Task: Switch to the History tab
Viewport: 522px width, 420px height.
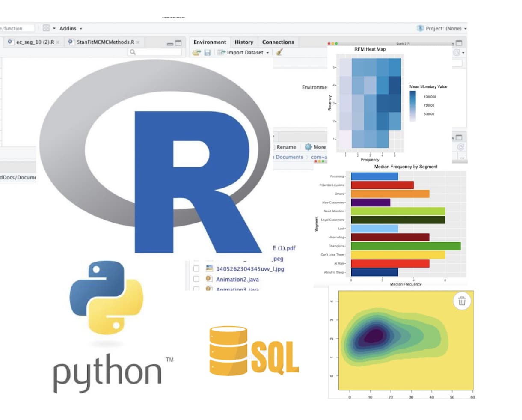Action: [244, 42]
